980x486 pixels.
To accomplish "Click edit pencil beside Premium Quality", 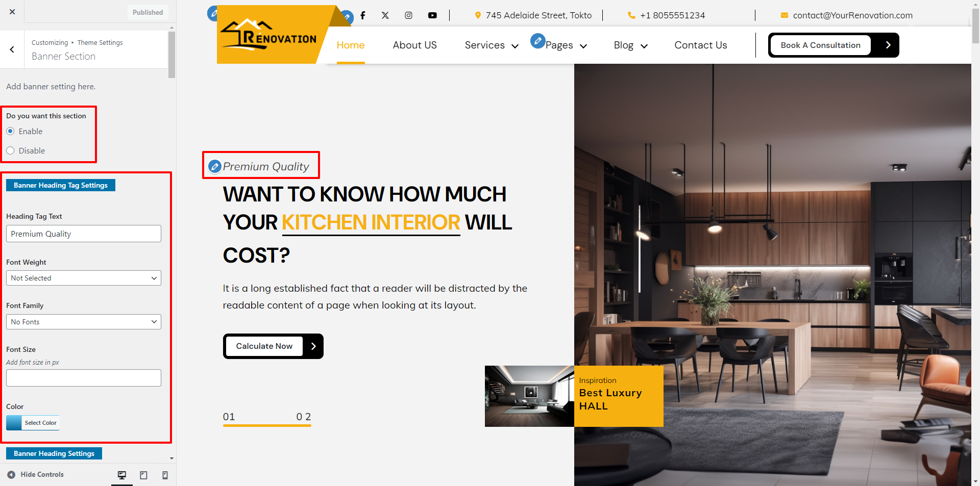I will point(215,166).
